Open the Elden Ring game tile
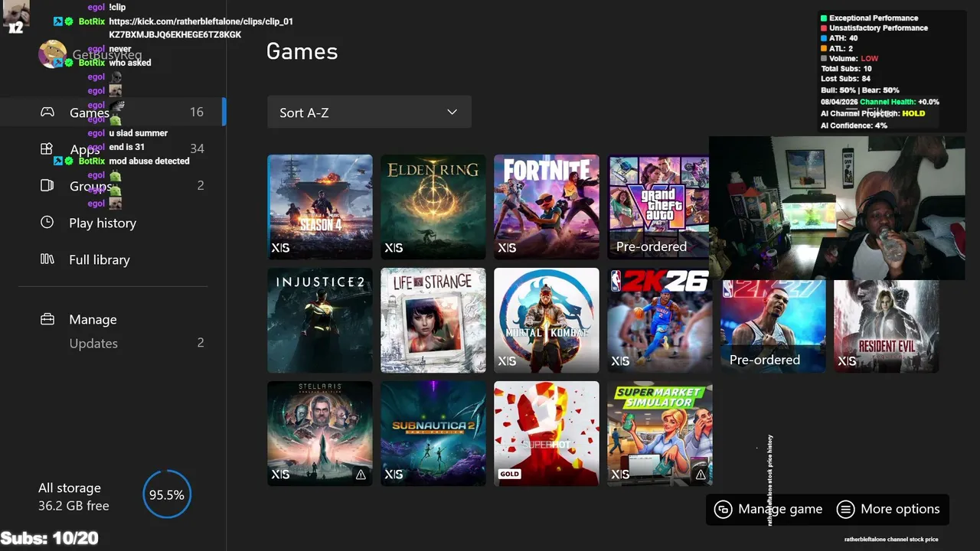 pos(433,207)
